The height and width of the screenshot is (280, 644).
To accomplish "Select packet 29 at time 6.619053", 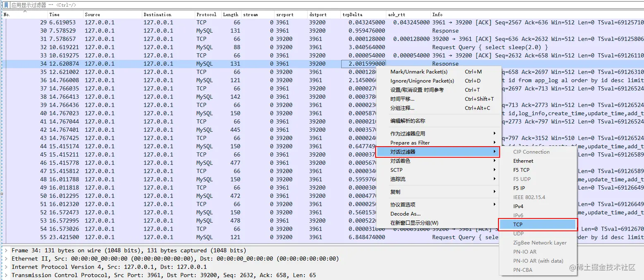I will tap(323, 22).
